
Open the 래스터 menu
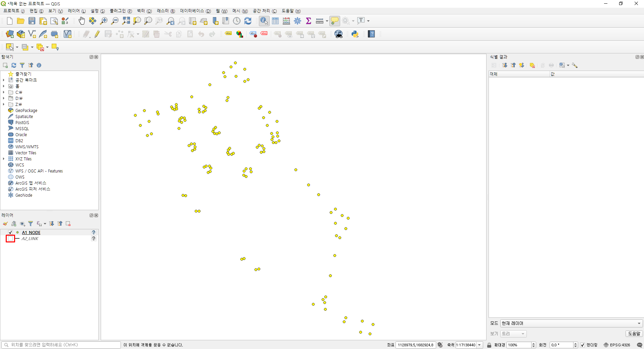[x=166, y=11]
